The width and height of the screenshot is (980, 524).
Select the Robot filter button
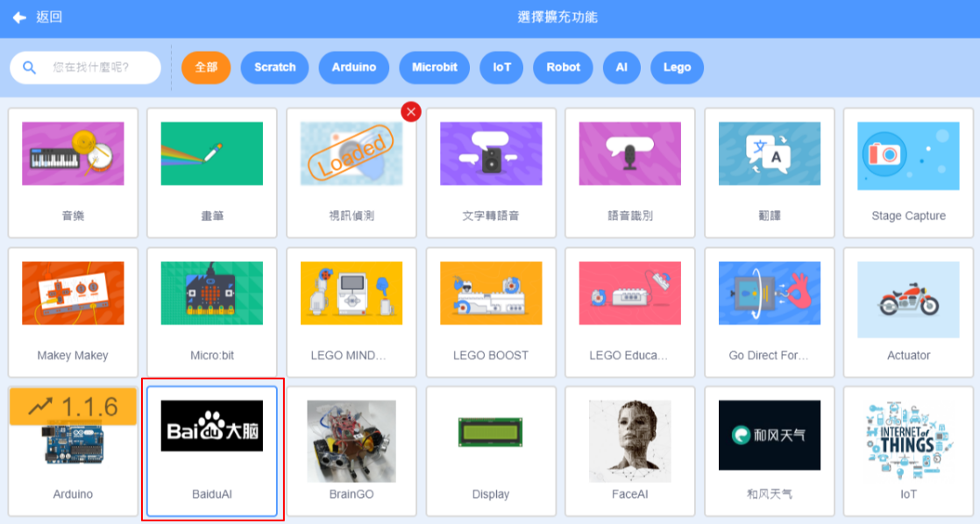point(563,67)
